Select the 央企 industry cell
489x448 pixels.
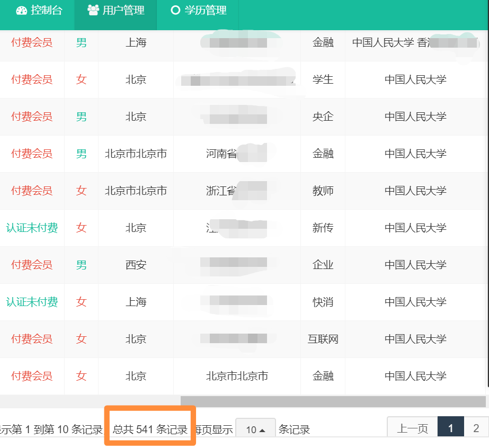(323, 117)
